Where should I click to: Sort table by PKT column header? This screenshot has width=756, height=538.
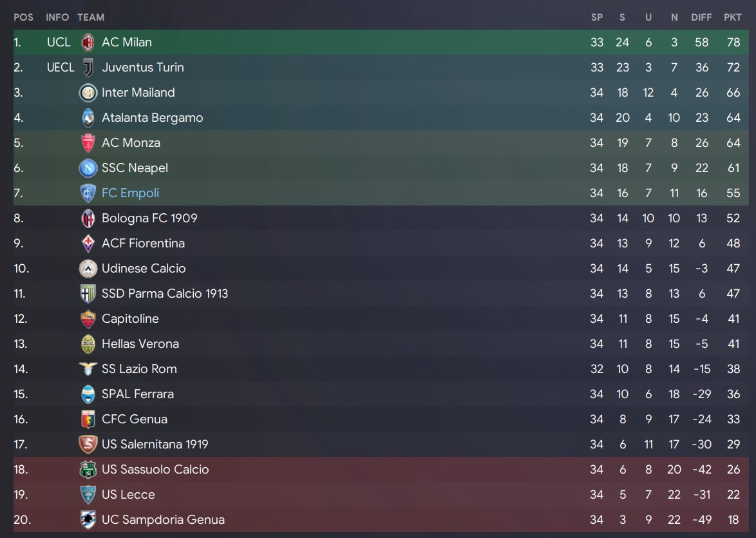732,17
